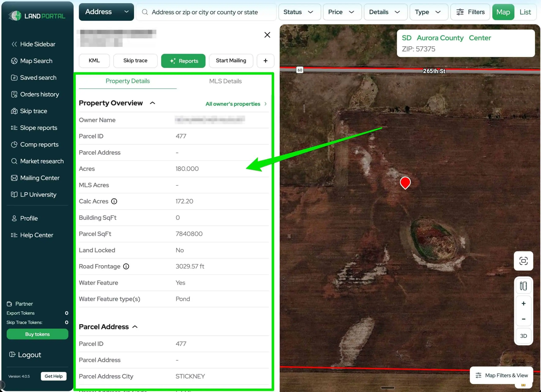Zoom out with the minus map button

pos(523,319)
